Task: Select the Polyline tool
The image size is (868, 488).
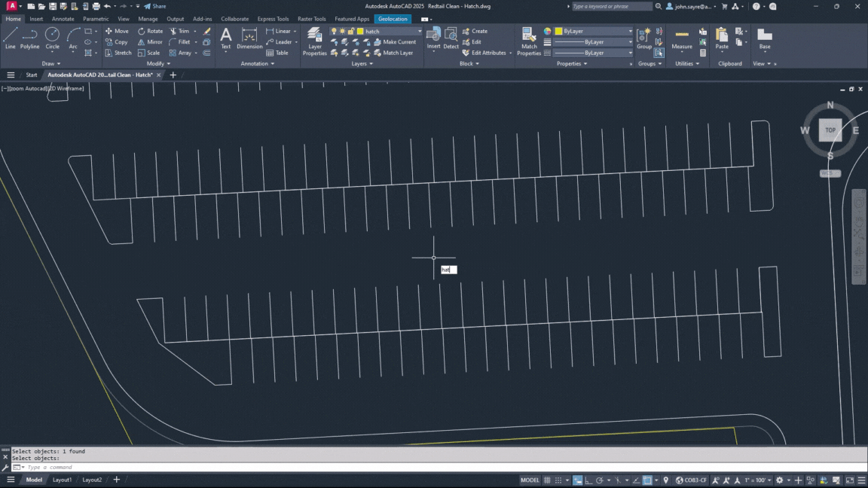Action: coord(29,38)
